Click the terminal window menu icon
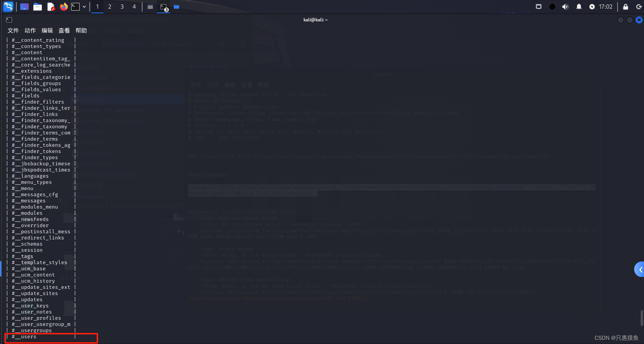This screenshot has width=644, height=344. 9,20
